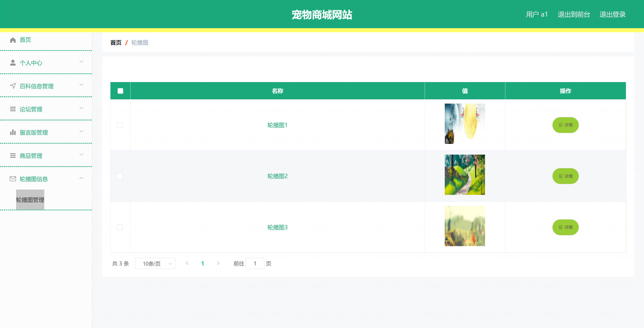The width and height of the screenshot is (644, 328).
Task: Click the 退出登录 link in header
Action: (612, 15)
